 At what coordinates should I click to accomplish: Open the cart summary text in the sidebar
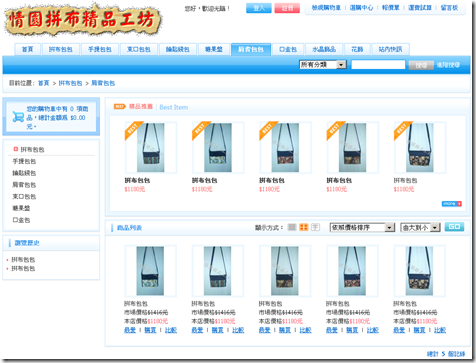pos(57,118)
